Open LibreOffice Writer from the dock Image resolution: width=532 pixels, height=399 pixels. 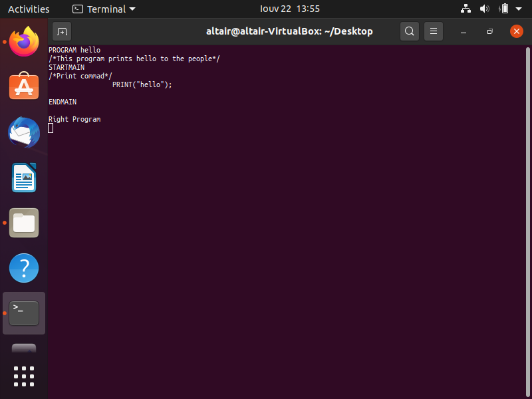[x=23, y=178]
